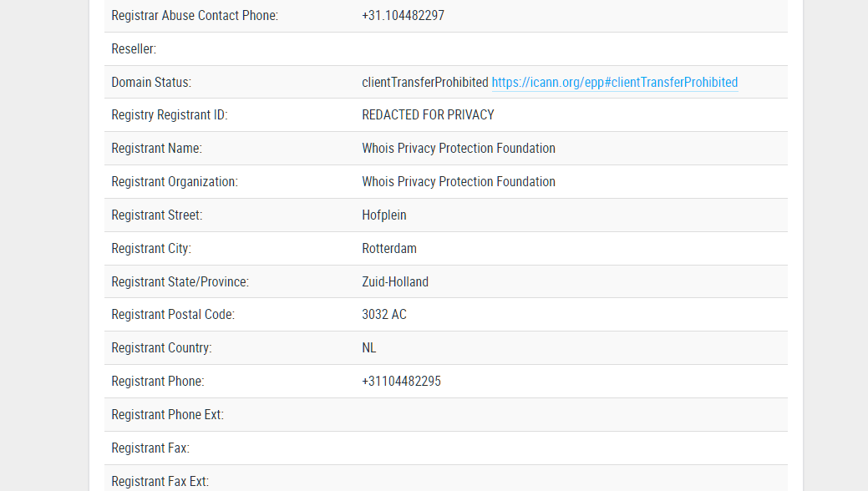Click the registrant phone number +31104482295

[x=401, y=382]
